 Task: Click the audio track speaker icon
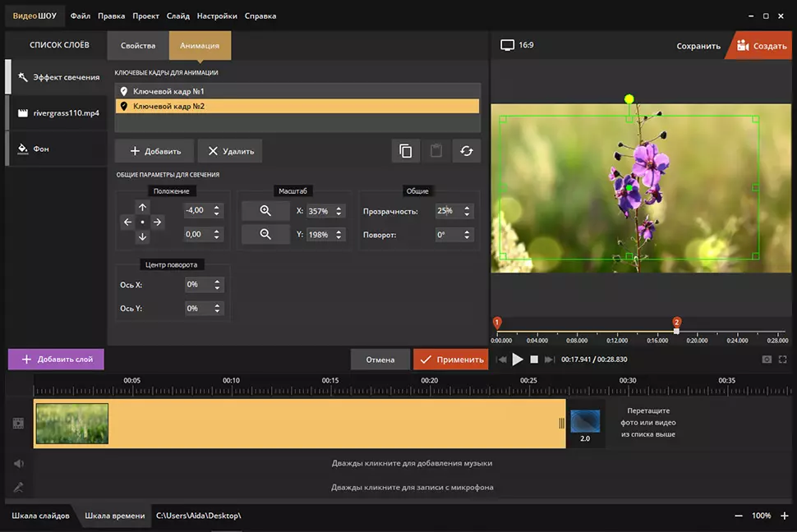pos(19,463)
